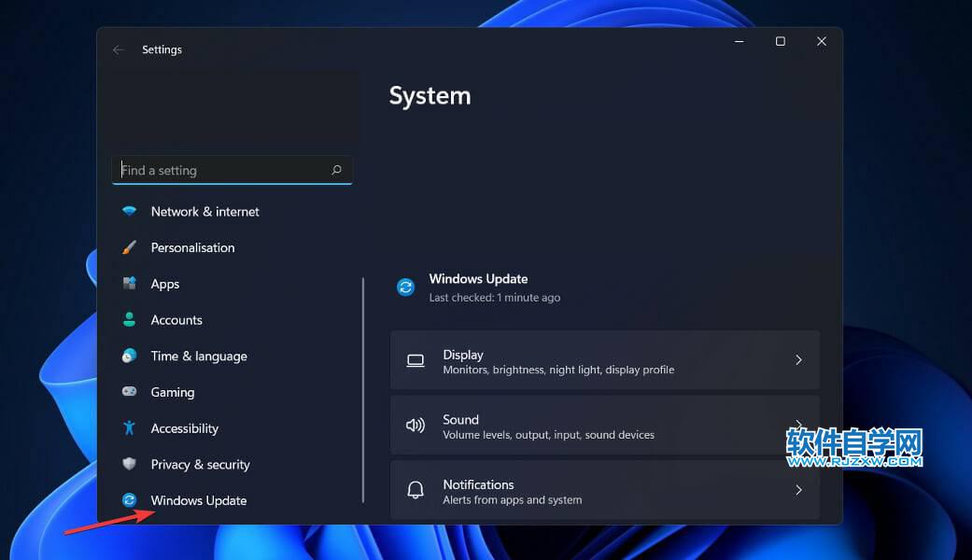Click 'Last checked: 1 minute ago' text
This screenshot has width=972, height=560.
click(x=495, y=298)
